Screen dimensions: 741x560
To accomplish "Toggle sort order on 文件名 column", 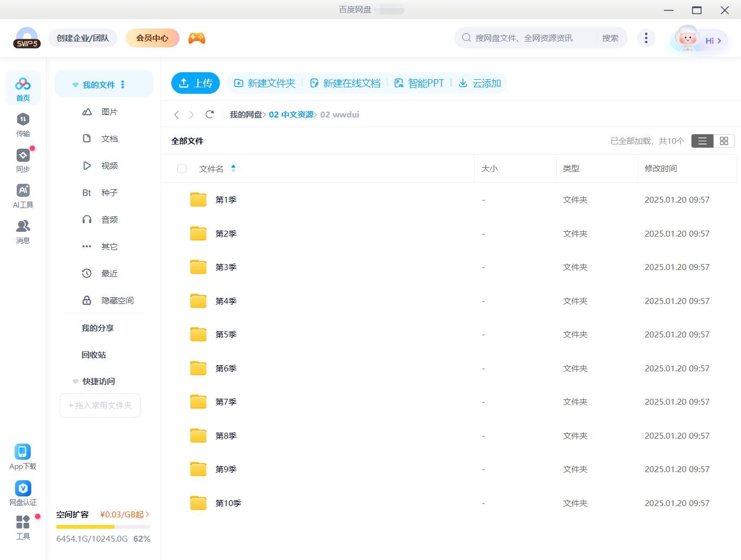I will point(233,168).
